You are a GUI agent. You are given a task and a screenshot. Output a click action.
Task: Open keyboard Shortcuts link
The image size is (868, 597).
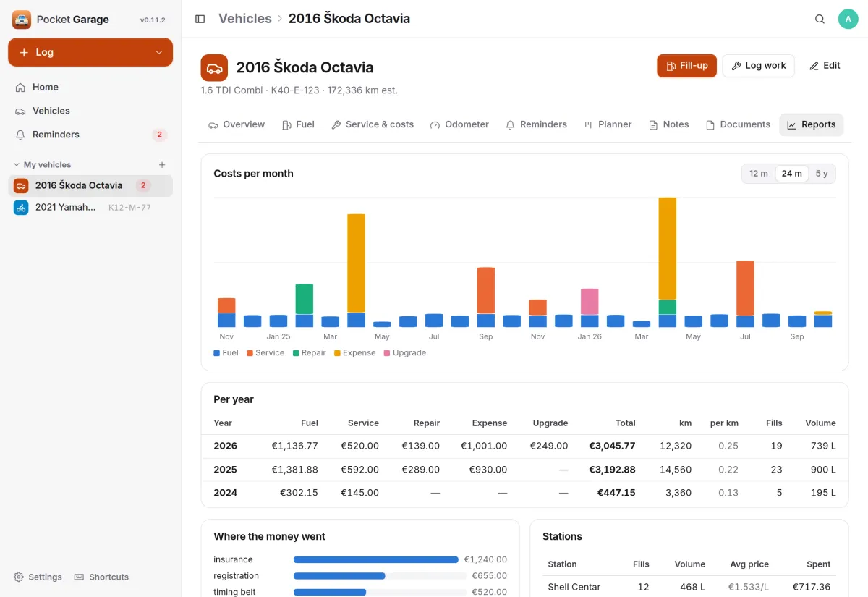pyautogui.click(x=101, y=577)
